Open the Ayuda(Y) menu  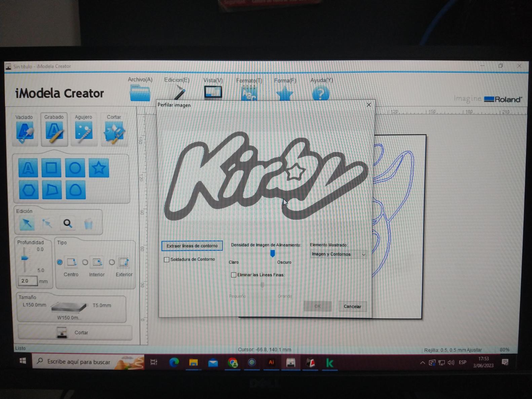coord(321,80)
